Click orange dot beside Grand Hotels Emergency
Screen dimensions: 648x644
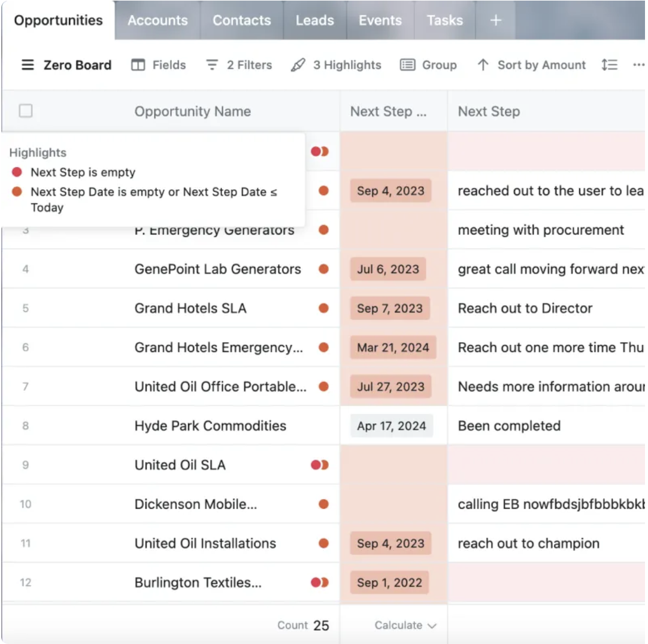[323, 347]
